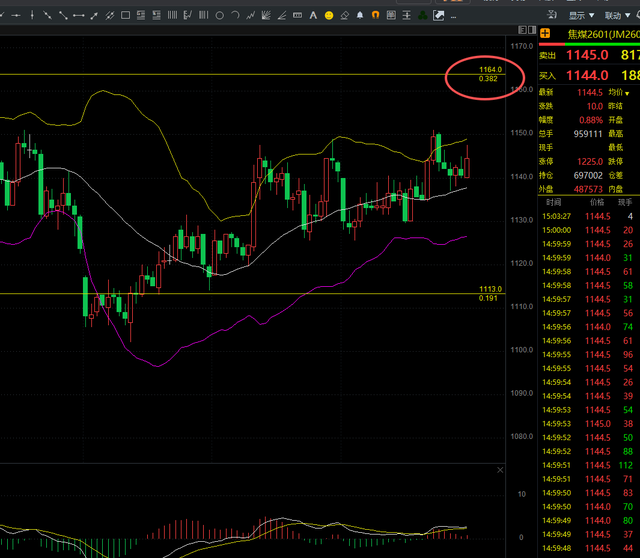Image resolution: width=640 pixels, height=558 pixels.
Task: Click the green clover icon
Action: point(423,16)
